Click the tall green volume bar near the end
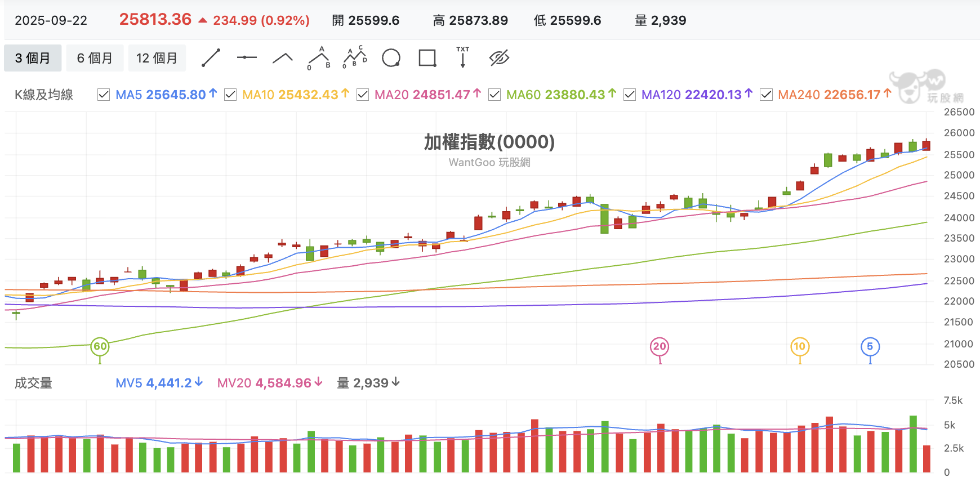 [x=913, y=444]
